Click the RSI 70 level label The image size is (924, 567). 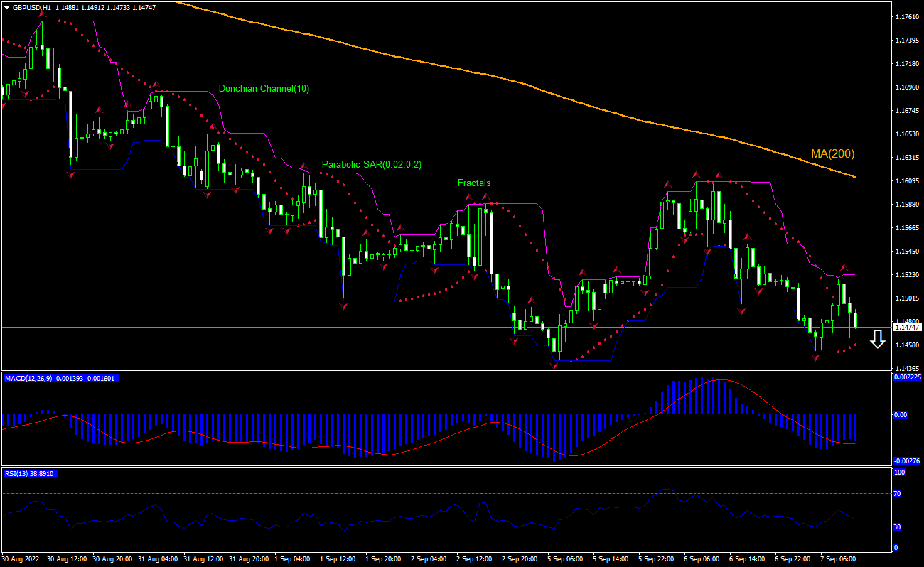899,493
